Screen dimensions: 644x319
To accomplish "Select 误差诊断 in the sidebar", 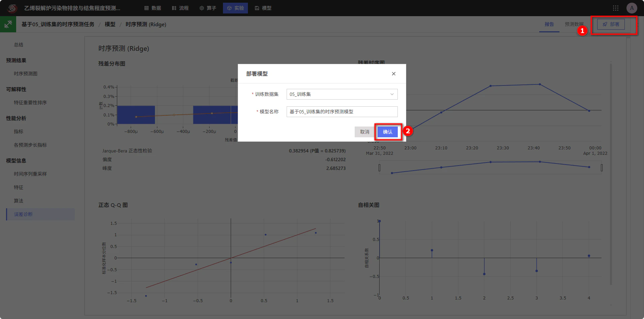I will click(x=40, y=214).
